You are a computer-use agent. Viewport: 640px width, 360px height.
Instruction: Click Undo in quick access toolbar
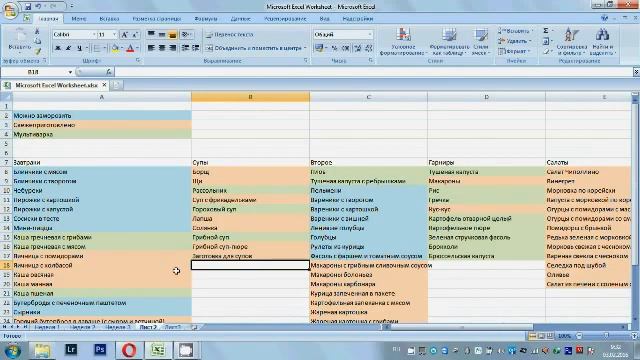(x=38, y=7)
